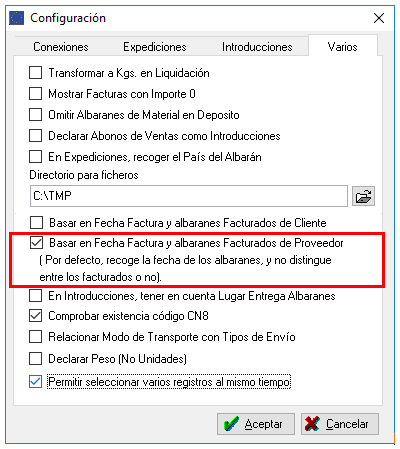Click the Cancelar button
The height and width of the screenshot is (449, 400).
(x=340, y=424)
